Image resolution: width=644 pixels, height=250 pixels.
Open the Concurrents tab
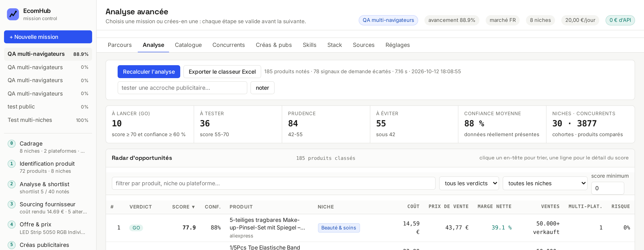(229, 45)
